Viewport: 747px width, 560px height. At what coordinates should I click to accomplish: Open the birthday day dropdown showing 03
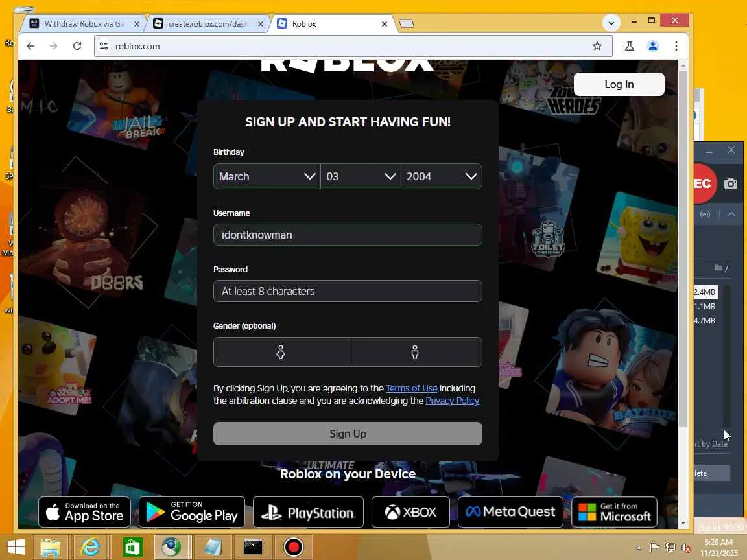(361, 176)
